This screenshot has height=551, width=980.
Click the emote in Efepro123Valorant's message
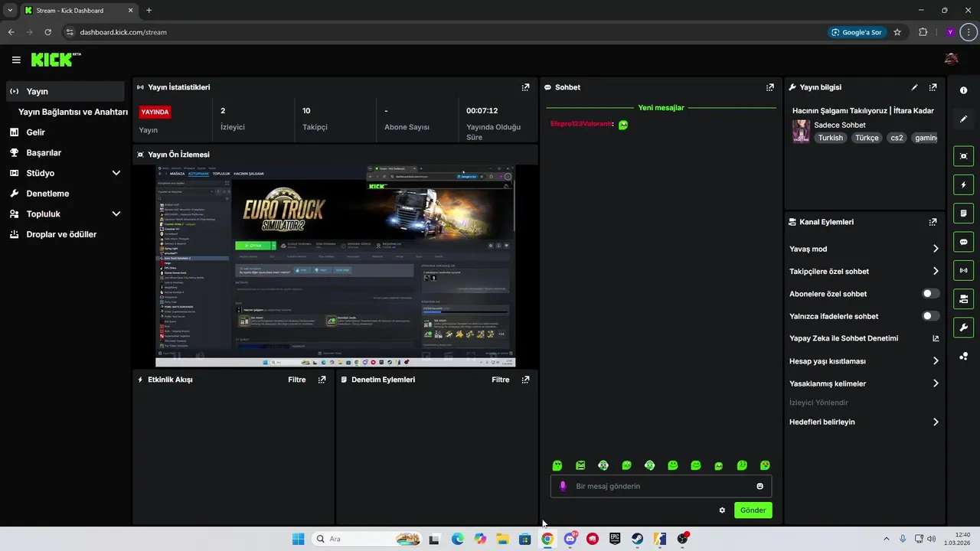click(x=623, y=125)
